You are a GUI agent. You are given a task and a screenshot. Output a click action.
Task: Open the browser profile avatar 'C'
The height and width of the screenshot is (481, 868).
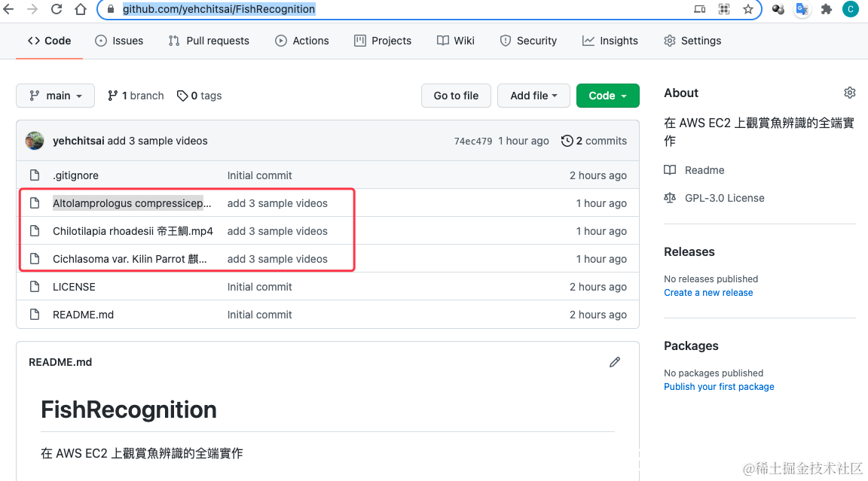point(850,9)
